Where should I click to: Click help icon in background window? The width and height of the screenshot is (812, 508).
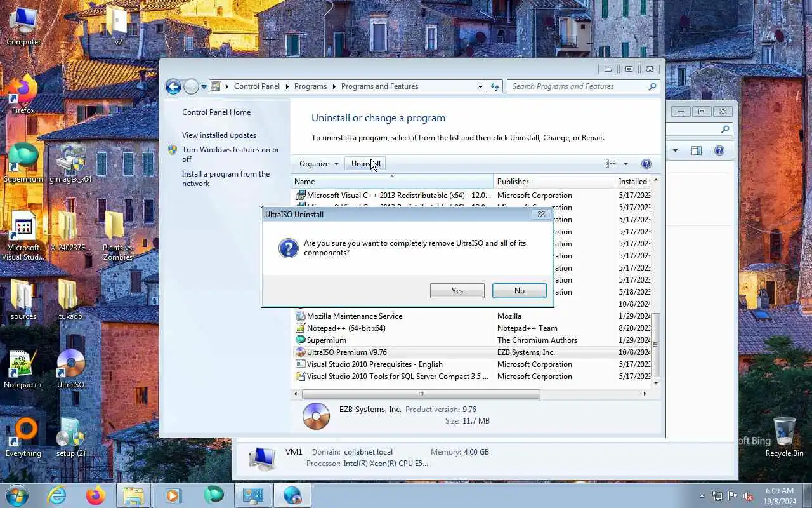(719, 150)
